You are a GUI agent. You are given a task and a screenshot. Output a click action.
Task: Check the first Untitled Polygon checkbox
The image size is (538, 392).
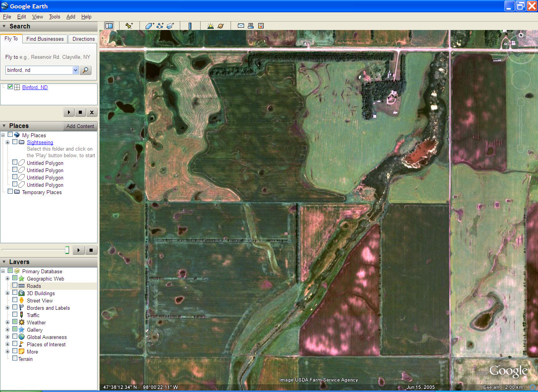(15, 162)
